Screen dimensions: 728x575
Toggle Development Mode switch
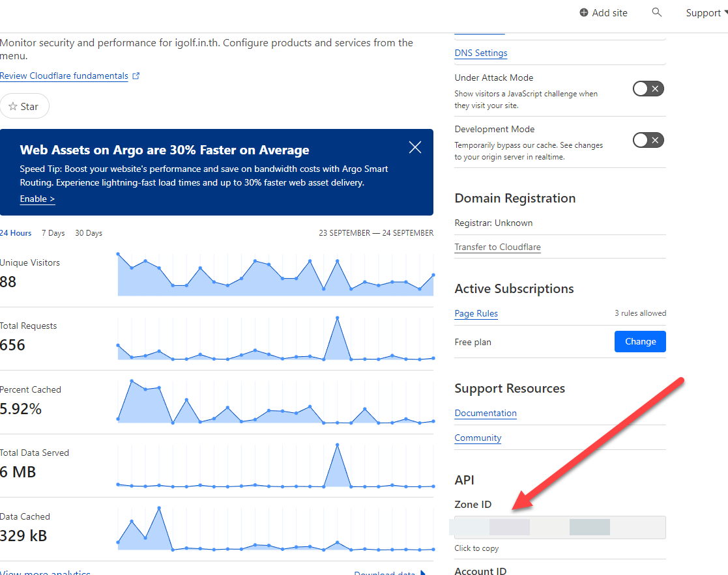click(x=648, y=140)
